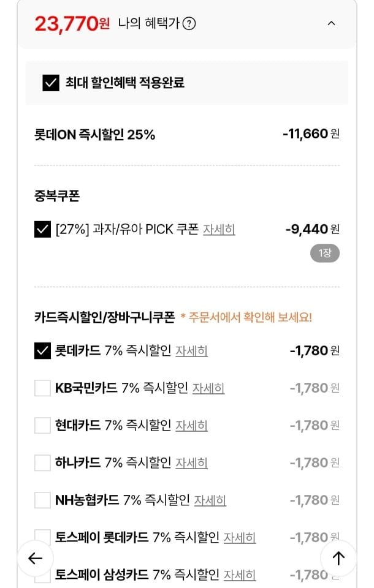Click 자세히 beside 하나카드 discount

pos(191,463)
